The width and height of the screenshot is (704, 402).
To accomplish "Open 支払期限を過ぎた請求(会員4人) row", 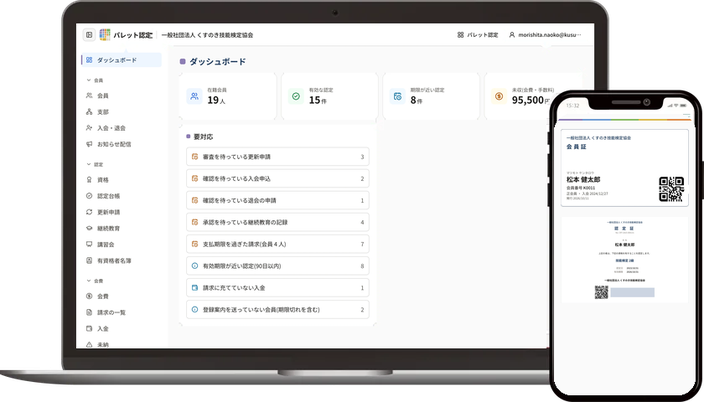I will point(277,244).
